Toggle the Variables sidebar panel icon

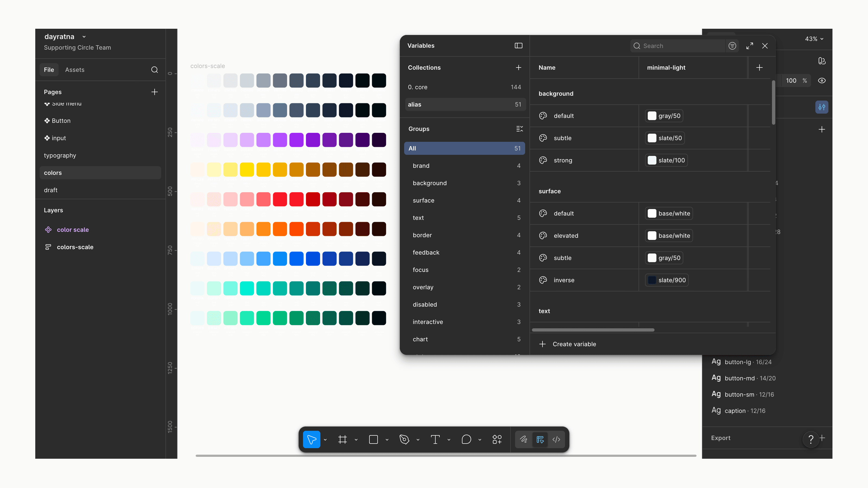pos(518,46)
